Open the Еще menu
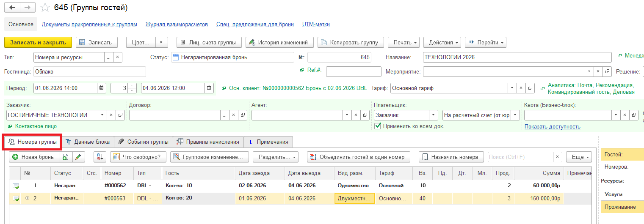 point(579,157)
